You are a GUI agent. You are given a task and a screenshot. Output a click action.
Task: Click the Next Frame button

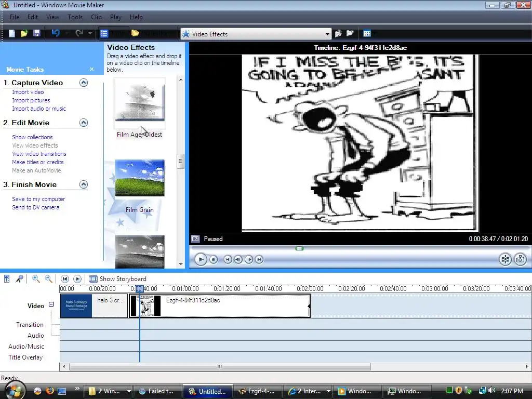point(249,260)
